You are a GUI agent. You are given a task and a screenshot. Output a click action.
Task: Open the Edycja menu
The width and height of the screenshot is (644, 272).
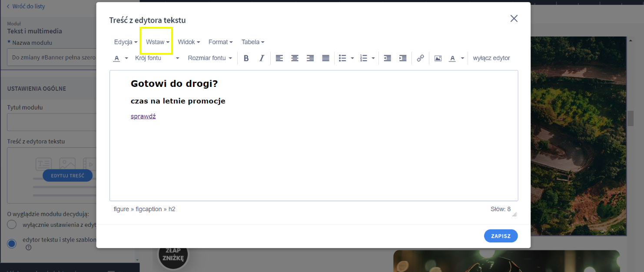(x=126, y=42)
